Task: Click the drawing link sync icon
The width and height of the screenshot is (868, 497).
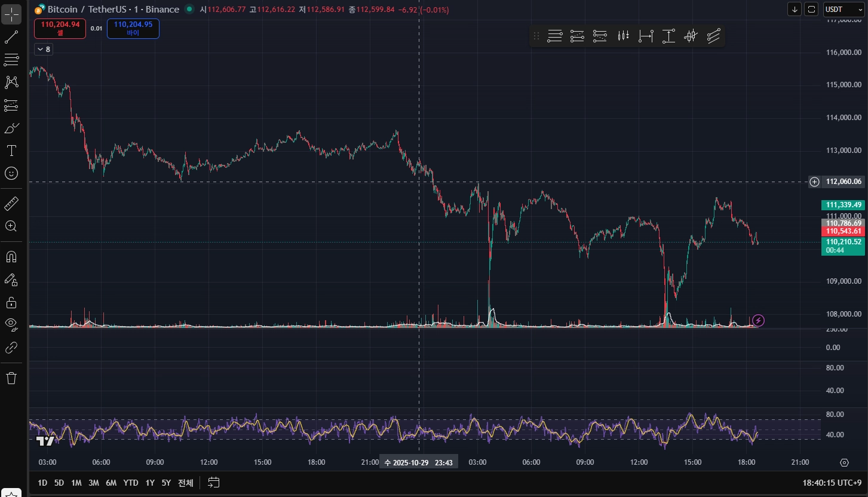Action: pyautogui.click(x=11, y=347)
